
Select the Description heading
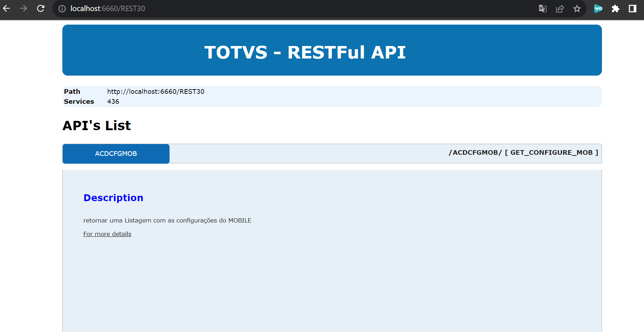pyautogui.click(x=113, y=198)
